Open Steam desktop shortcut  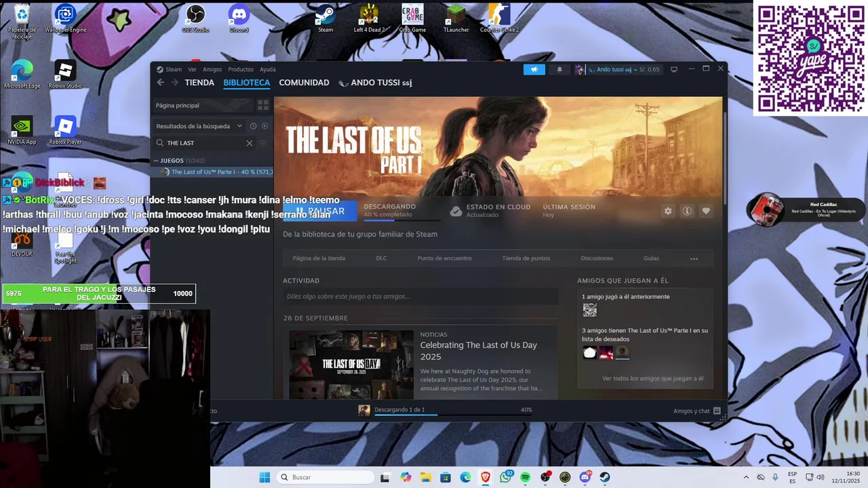click(x=325, y=18)
